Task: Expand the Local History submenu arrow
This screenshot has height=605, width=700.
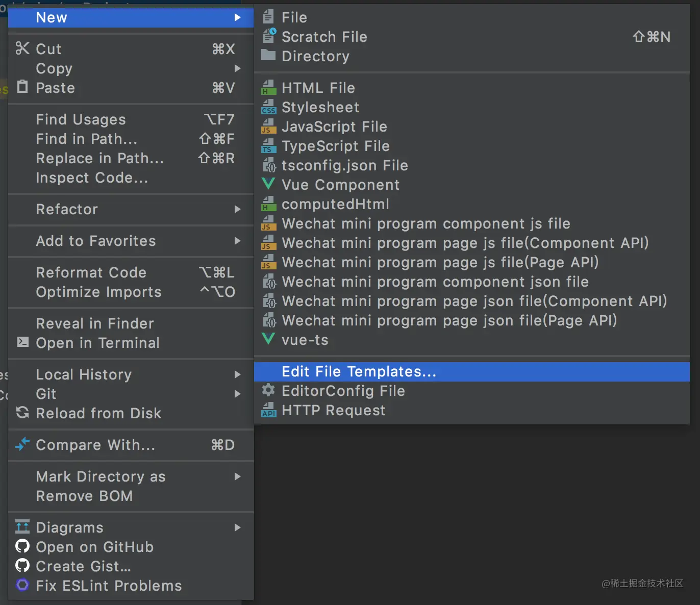Action: pos(237,374)
